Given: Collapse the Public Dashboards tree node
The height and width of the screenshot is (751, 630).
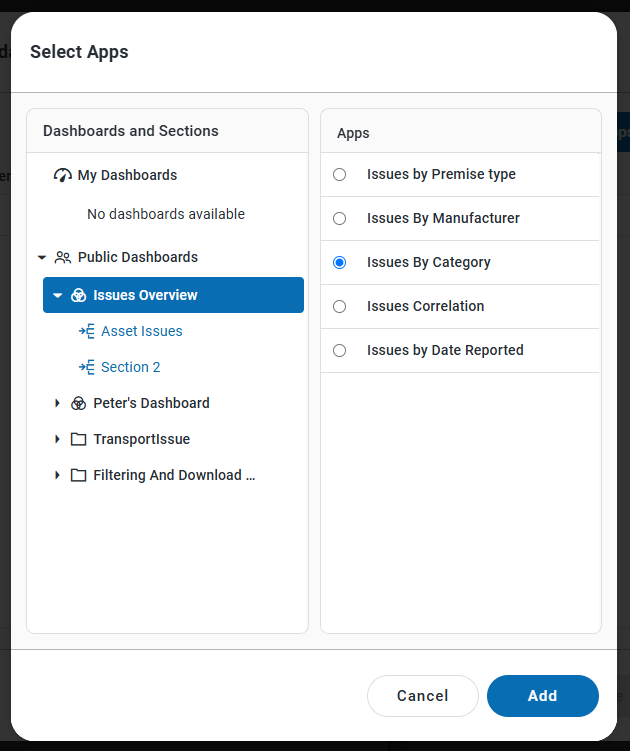Looking at the screenshot, I should click(42, 257).
